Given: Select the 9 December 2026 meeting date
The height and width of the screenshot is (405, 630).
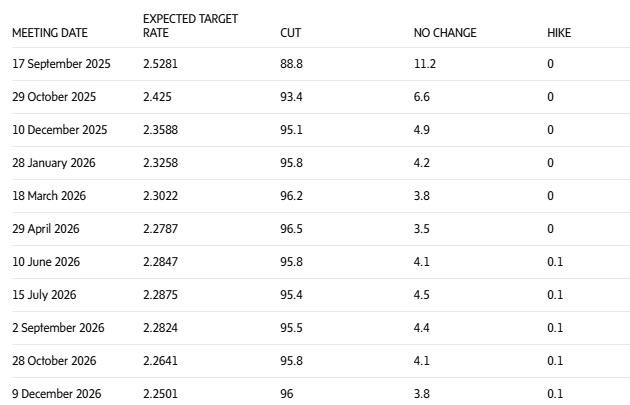Looking at the screenshot, I should pos(58,394).
